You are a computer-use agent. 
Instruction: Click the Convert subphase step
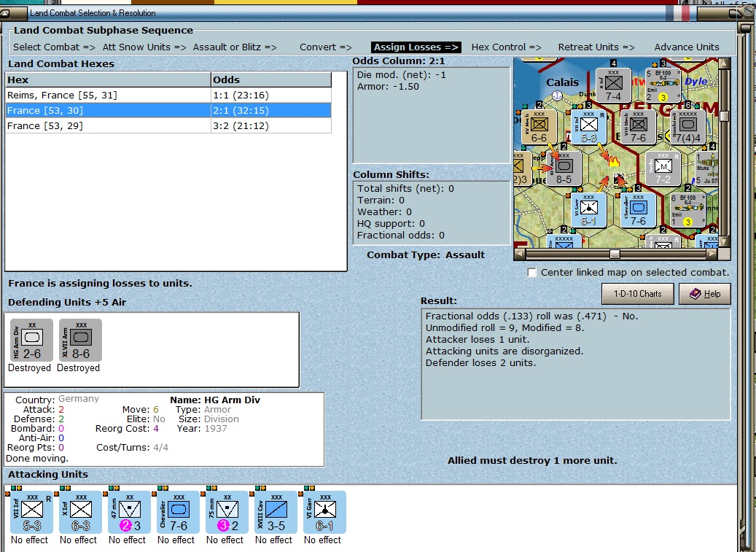(325, 47)
